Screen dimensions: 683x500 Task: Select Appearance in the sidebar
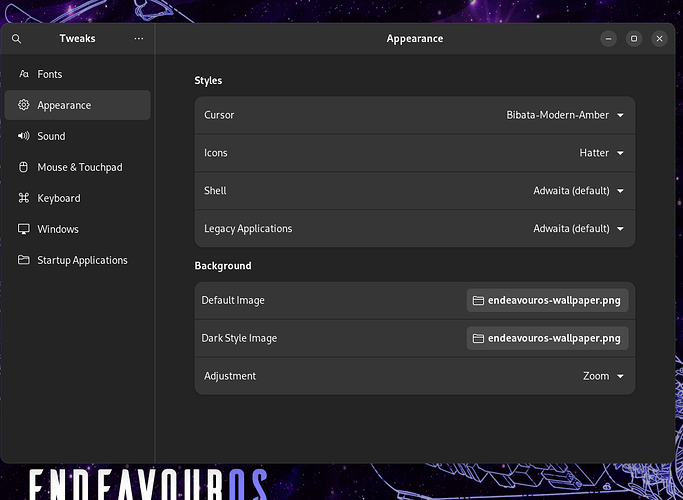[78, 105]
